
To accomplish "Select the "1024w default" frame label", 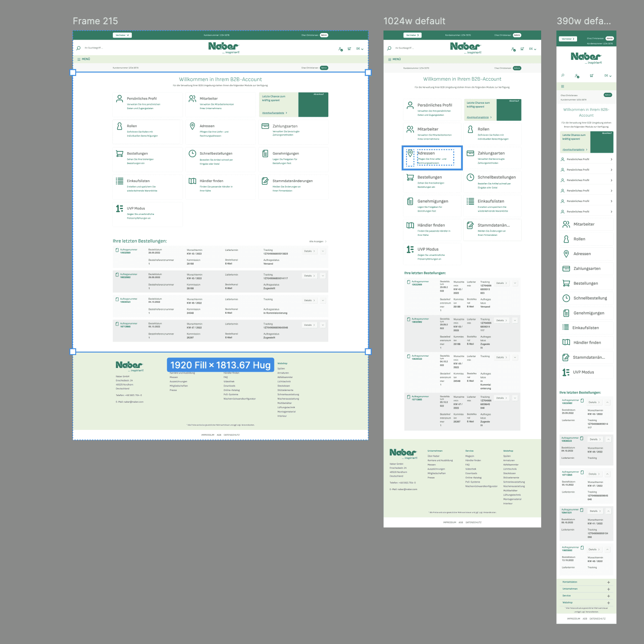I will (414, 21).
